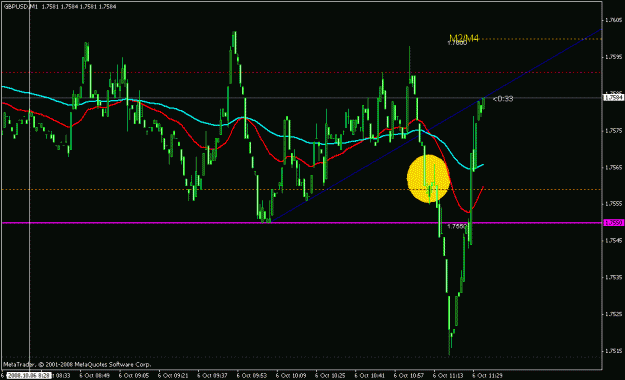Click the 6 Oct 10:09 time label

click(x=291, y=375)
